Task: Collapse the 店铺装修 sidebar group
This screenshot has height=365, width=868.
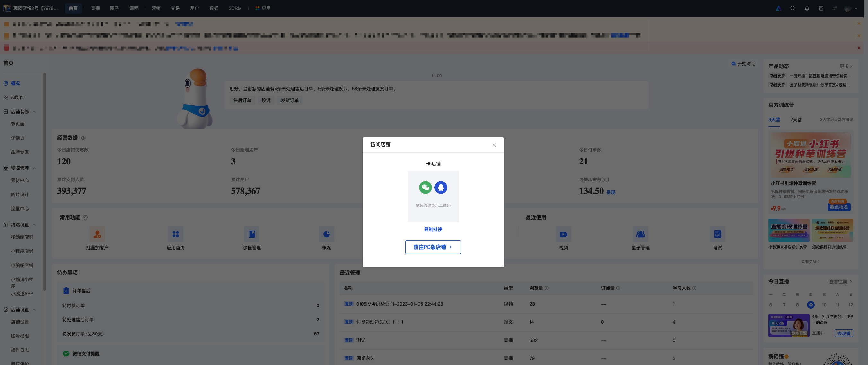Action: [x=34, y=112]
